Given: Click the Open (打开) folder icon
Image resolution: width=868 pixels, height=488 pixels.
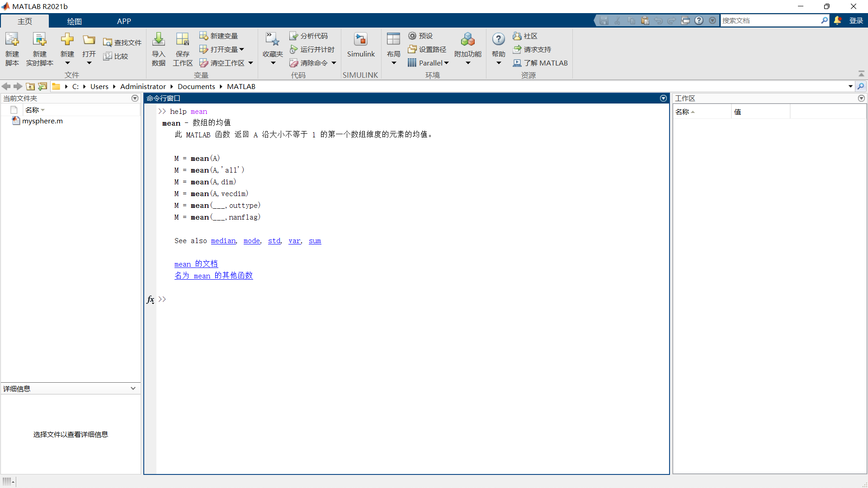Looking at the screenshot, I should (x=89, y=40).
